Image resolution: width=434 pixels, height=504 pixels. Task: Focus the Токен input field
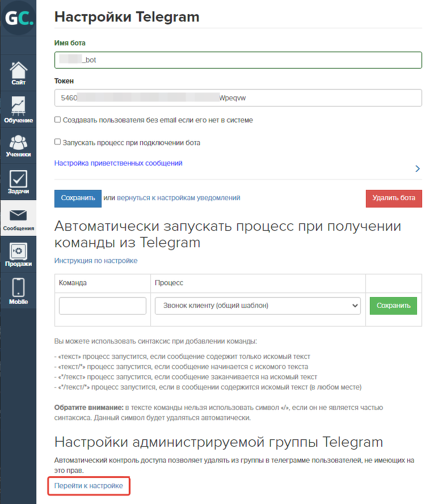238,98
